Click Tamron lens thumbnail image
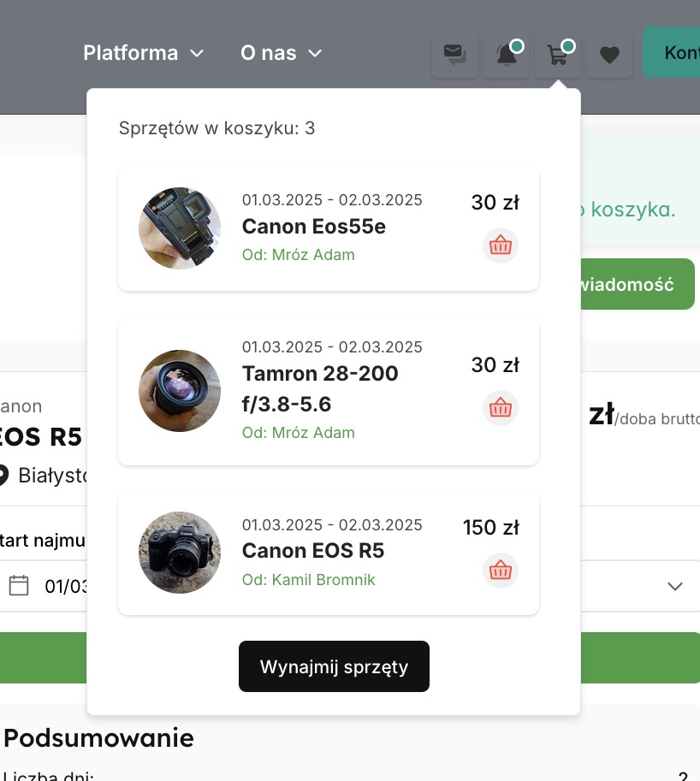The height and width of the screenshot is (781, 700). point(180,391)
